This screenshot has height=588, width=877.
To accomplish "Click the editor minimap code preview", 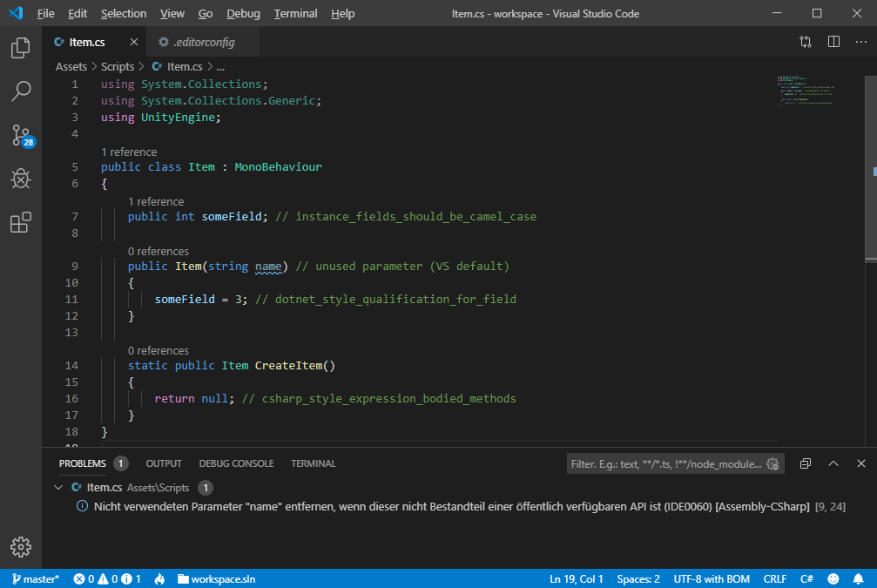I will 806,91.
